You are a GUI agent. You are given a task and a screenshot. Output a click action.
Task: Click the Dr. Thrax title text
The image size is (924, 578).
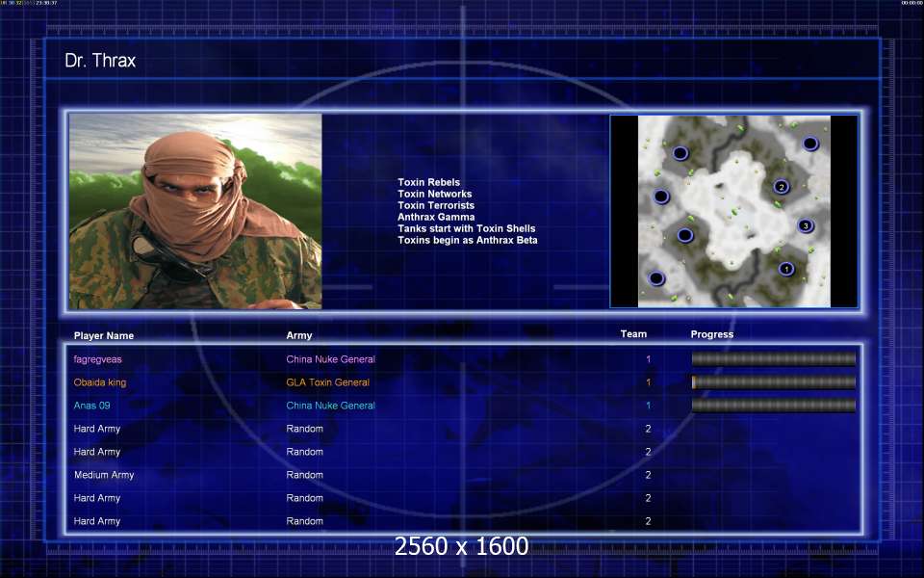pyautogui.click(x=100, y=60)
